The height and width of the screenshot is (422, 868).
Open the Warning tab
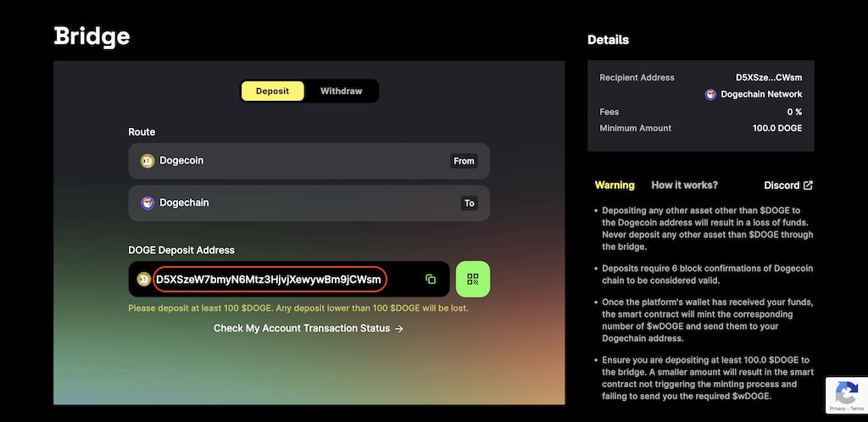pyautogui.click(x=615, y=186)
